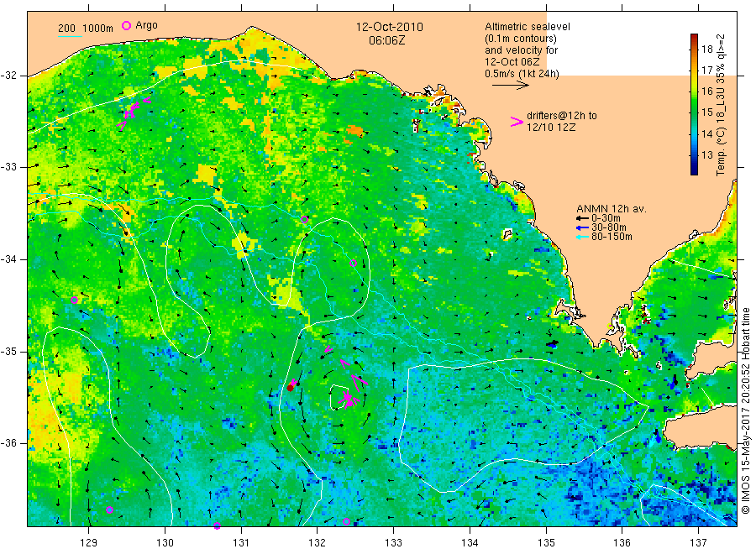The image size is (756, 554).
Task: Click the small island near 134.5E, 33.7S
Action: click(x=507, y=234)
